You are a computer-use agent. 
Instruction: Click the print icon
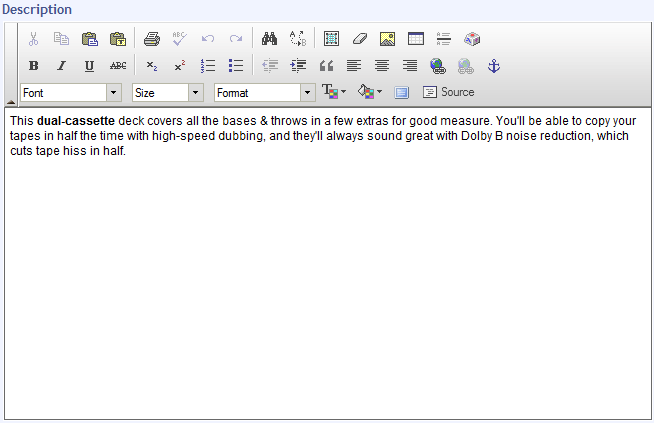pos(151,39)
